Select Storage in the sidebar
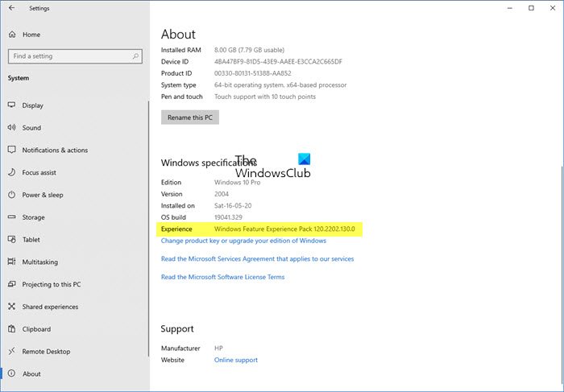The height and width of the screenshot is (392, 564). [x=75, y=217]
